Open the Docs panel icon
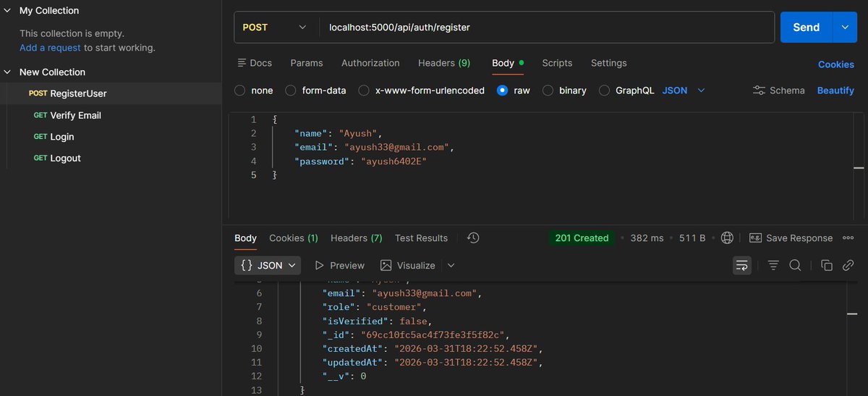Image resolution: width=868 pixels, height=396 pixels. [242, 63]
